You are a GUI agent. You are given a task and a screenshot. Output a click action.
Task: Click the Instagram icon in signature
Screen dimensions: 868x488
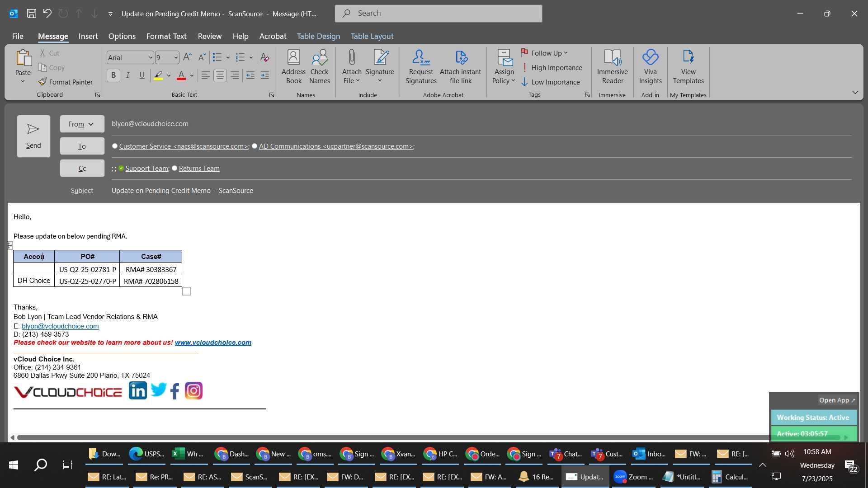193,391
